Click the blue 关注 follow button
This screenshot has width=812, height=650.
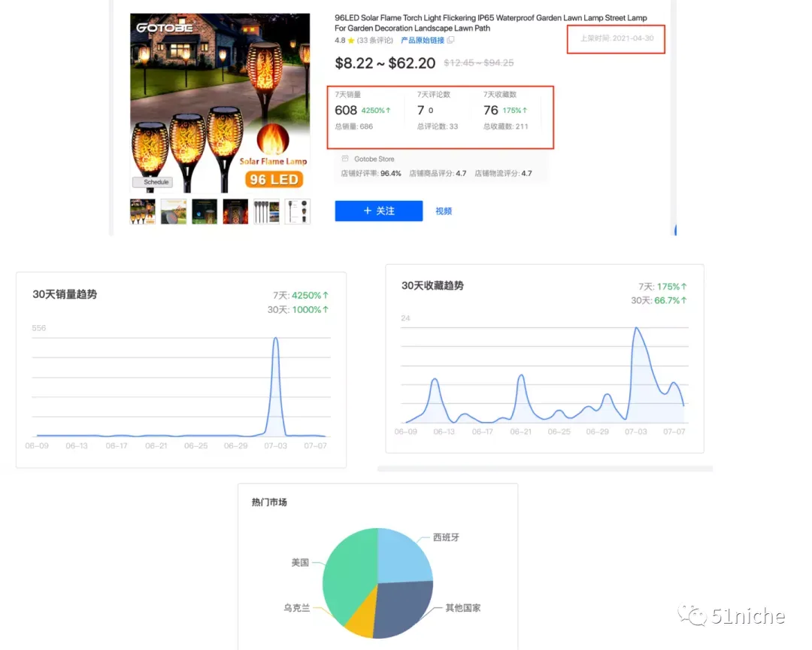point(378,211)
